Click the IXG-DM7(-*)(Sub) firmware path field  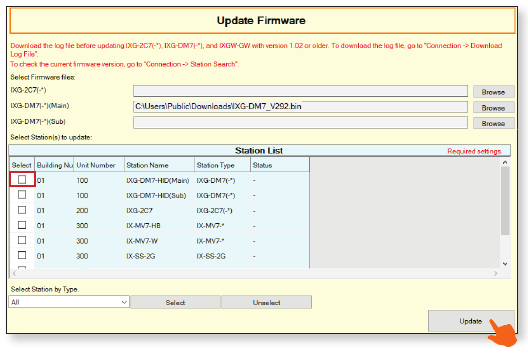300,123
